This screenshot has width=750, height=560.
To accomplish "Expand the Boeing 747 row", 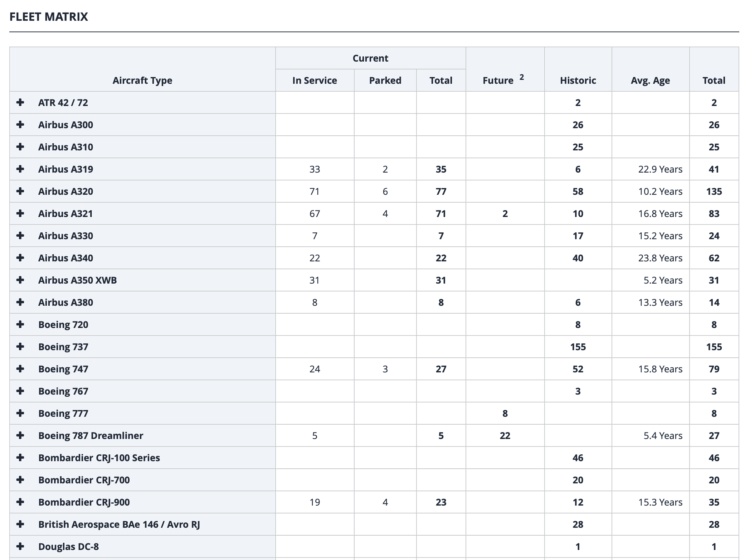I will pyautogui.click(x=20, y=369).
